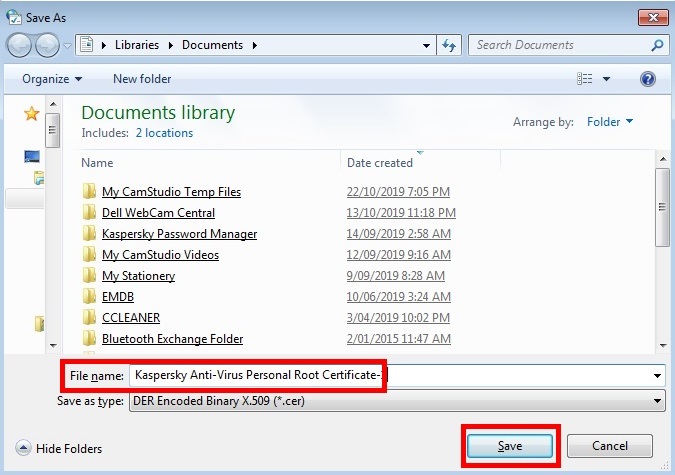Image resolution: width=675 pixels, height=475 pixels.
Task: Select Documents in the address breadcrumb
Action: [x=212, y=45]
